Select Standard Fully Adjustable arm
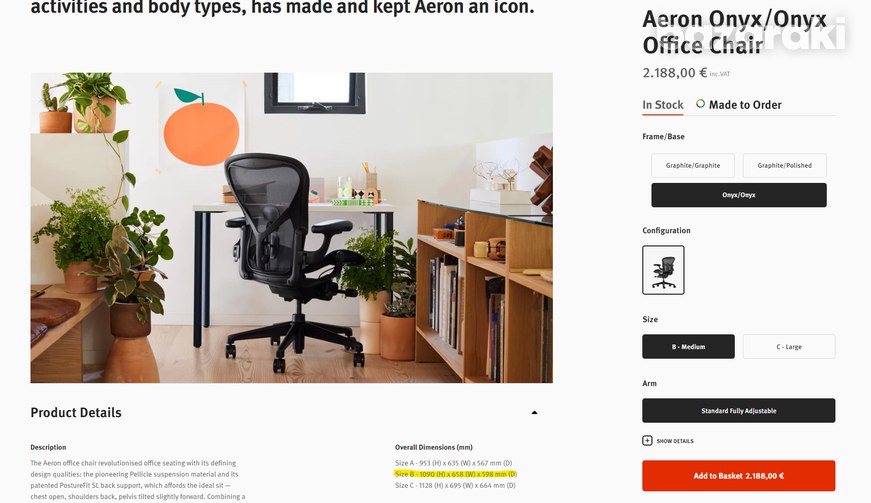The width and height of the screenshot is (871, 503). [739, 410]
